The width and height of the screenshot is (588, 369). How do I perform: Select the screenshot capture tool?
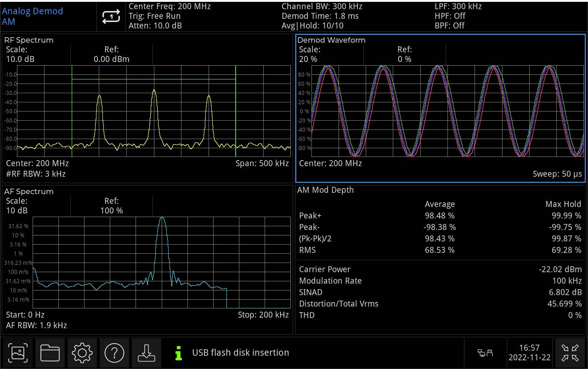17,353
